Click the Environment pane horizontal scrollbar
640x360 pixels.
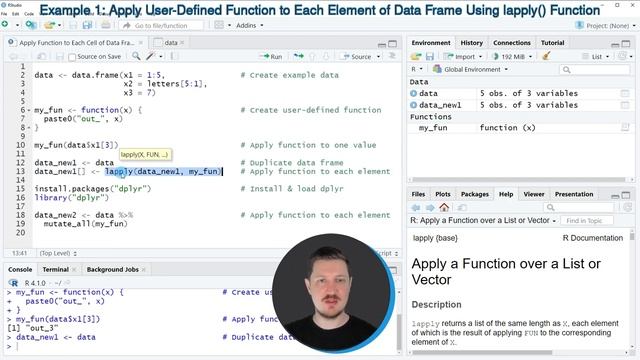pyautogui.click(x=518, y=180)
